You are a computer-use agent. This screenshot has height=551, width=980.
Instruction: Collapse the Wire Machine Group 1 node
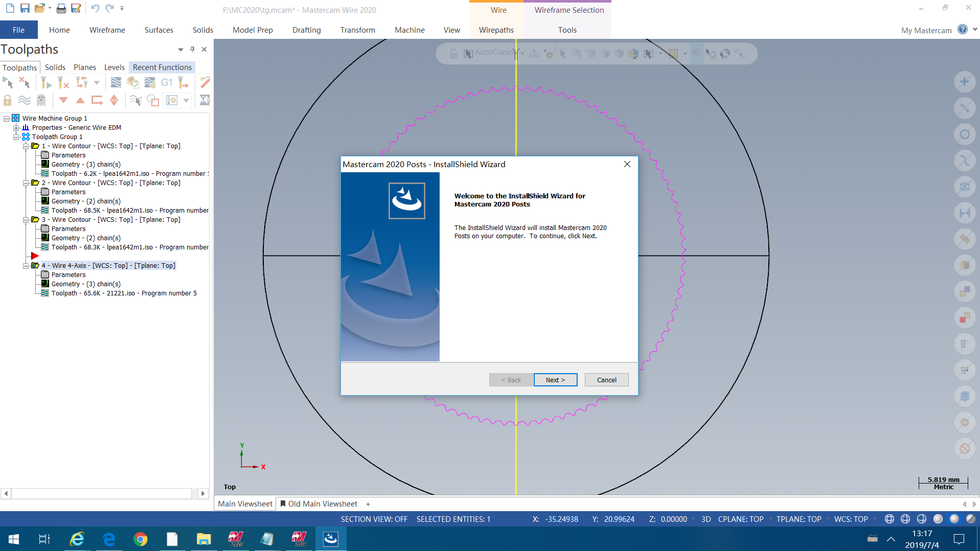(7, 119)
